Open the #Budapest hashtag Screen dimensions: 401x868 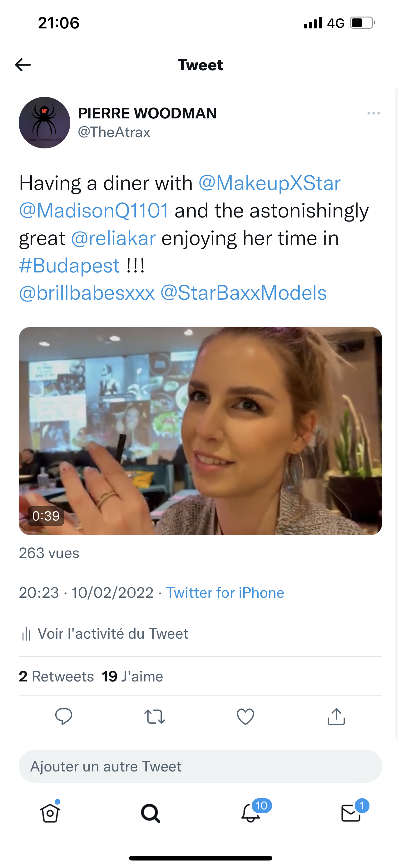(69, 266)
